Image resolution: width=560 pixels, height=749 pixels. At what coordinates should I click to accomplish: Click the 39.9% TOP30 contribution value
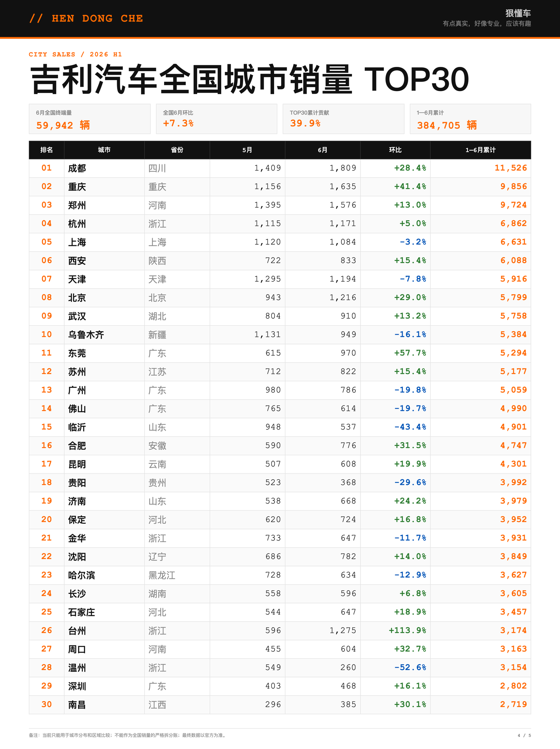click(305, 123)
